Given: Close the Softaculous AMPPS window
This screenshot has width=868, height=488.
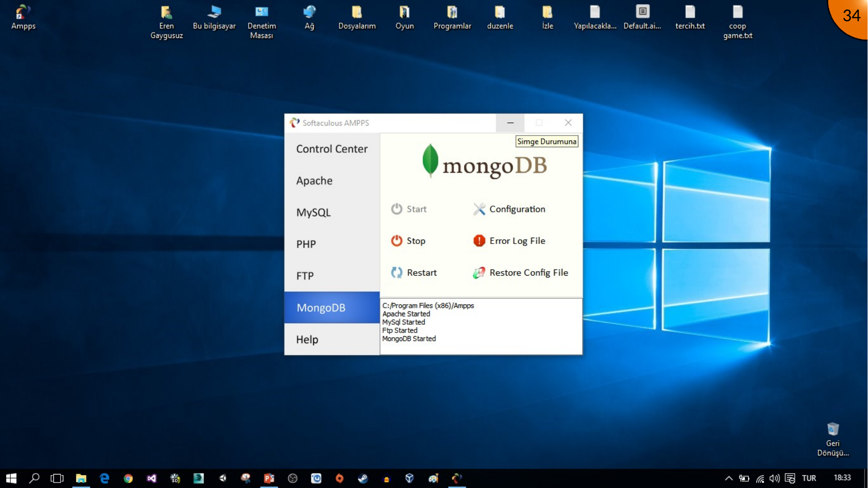Looking at the screenshot, I should tap(568, 123).
